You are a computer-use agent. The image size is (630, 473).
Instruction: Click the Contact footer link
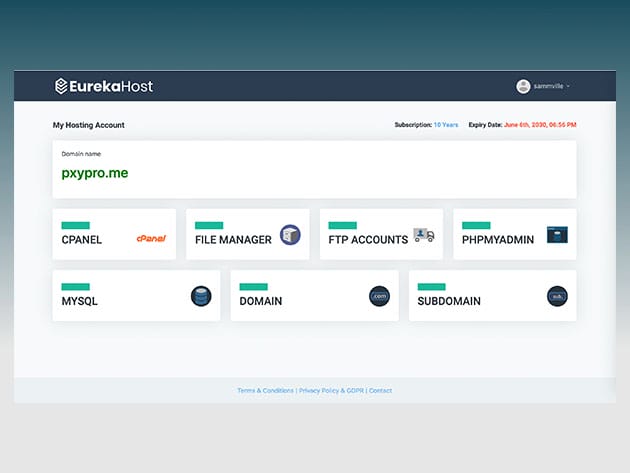380,390
